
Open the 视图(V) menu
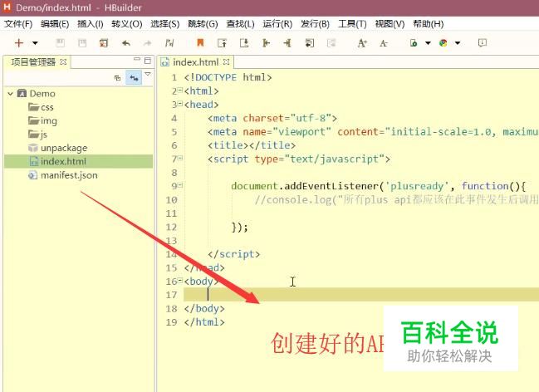click(x=390, y=24)
